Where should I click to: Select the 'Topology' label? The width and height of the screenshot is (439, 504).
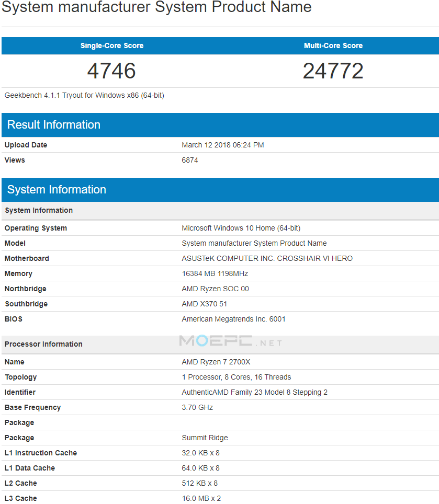pyautogui.click(x=20, y=377)
